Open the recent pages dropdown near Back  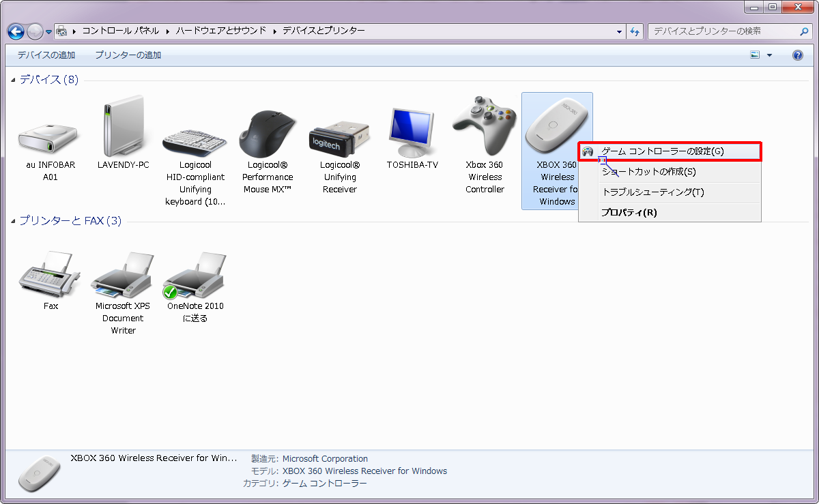click(x=49, y=32)
